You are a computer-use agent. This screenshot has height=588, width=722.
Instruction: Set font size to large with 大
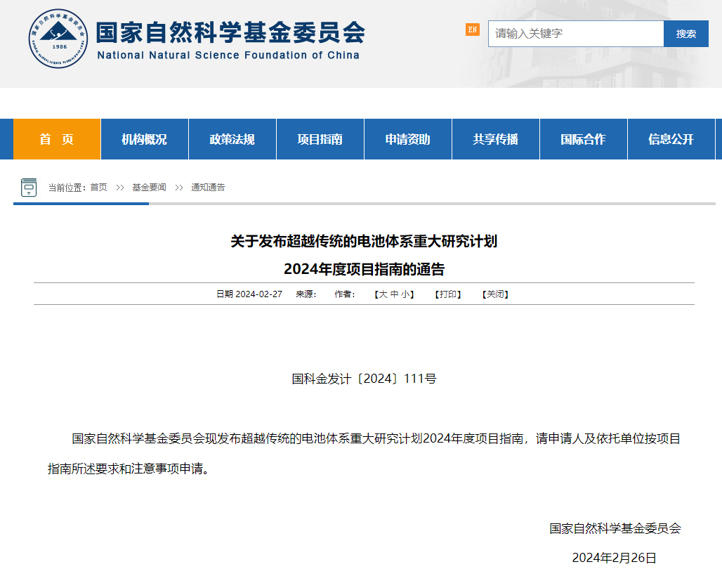click(383, 294)
